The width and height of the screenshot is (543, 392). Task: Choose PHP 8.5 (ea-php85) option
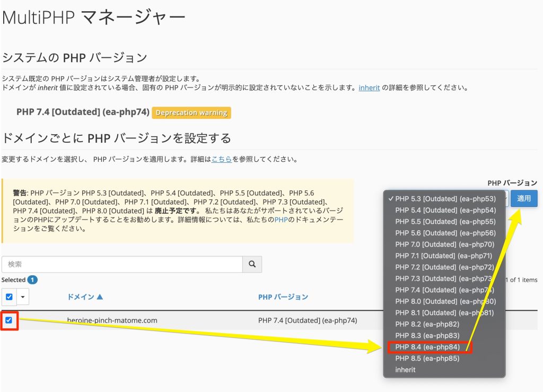pos(427,359)
